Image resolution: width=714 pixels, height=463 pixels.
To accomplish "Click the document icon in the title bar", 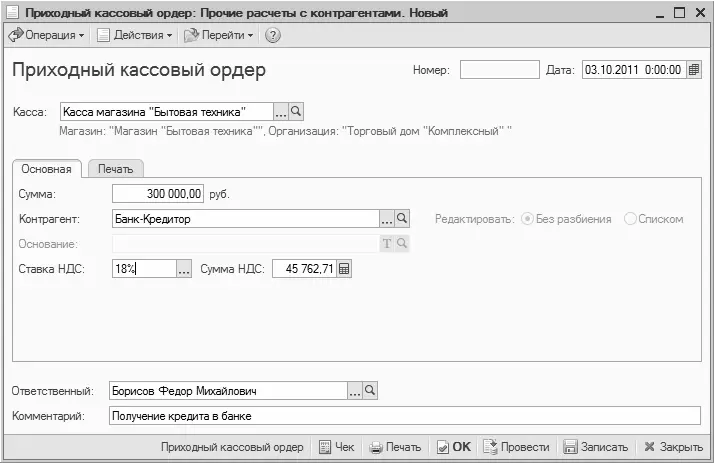I will [x=12, y=12].
